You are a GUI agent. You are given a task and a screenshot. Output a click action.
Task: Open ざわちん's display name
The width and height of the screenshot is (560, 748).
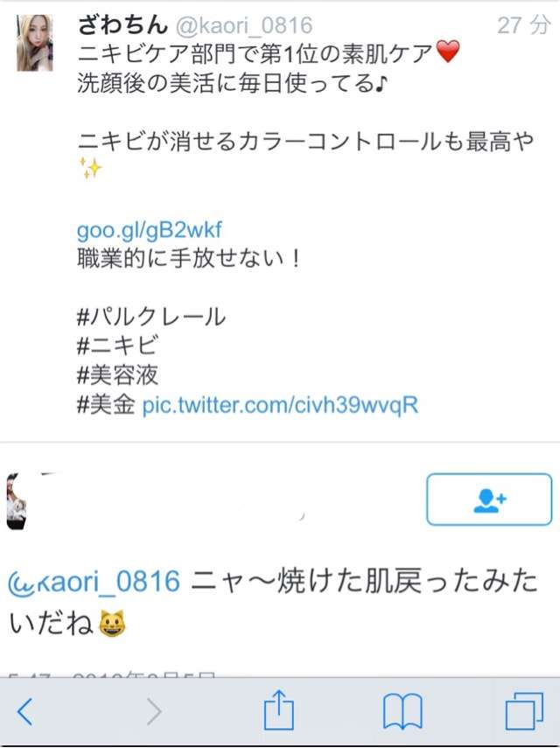click(123, 24)
